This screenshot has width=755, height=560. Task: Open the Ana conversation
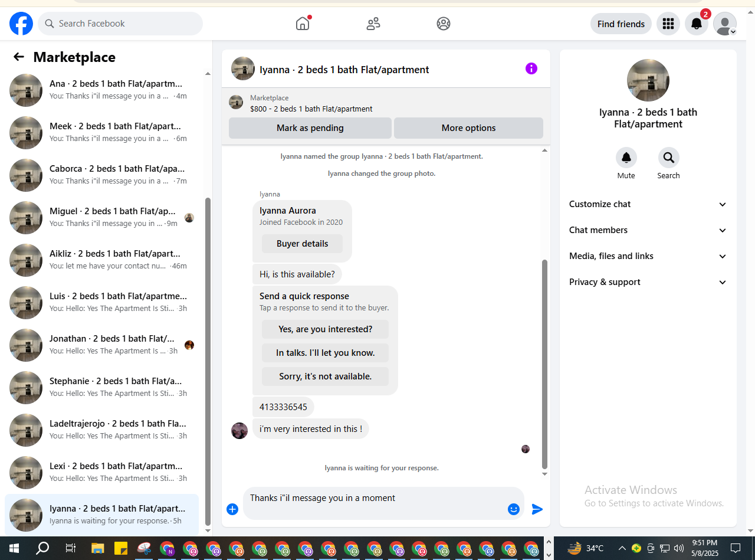tap(101, 90)
